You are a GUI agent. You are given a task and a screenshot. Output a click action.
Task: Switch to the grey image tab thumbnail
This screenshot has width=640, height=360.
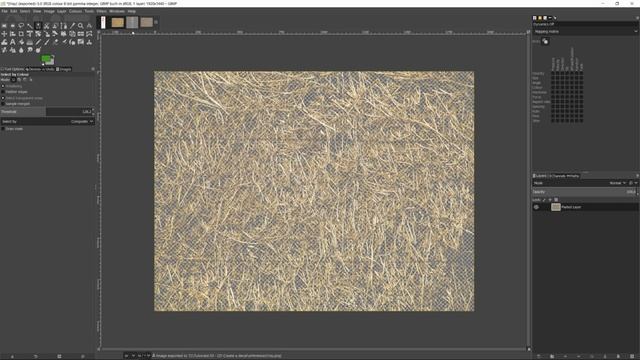coord(132,22)
